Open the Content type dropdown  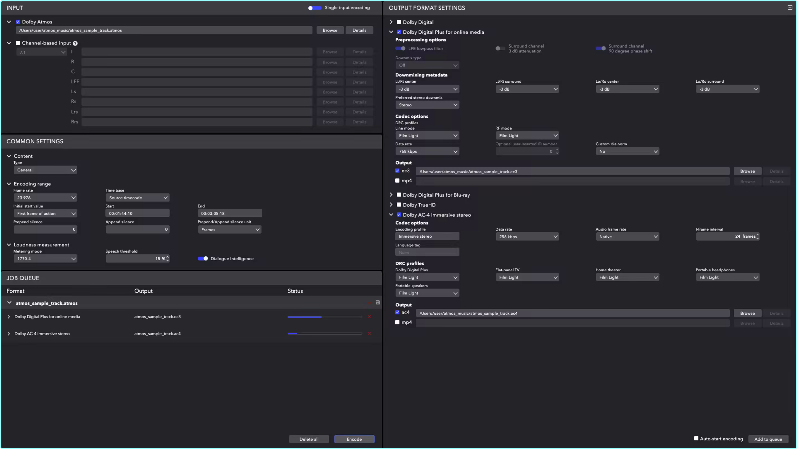[x=45, y=170]
